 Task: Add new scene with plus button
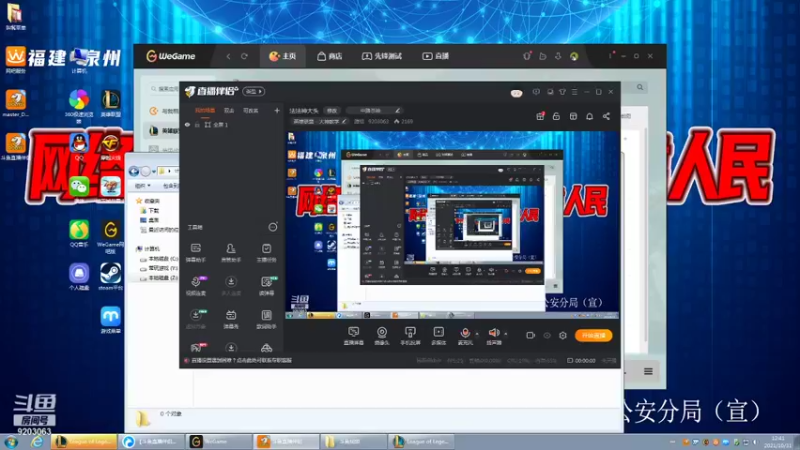(277, 110)
